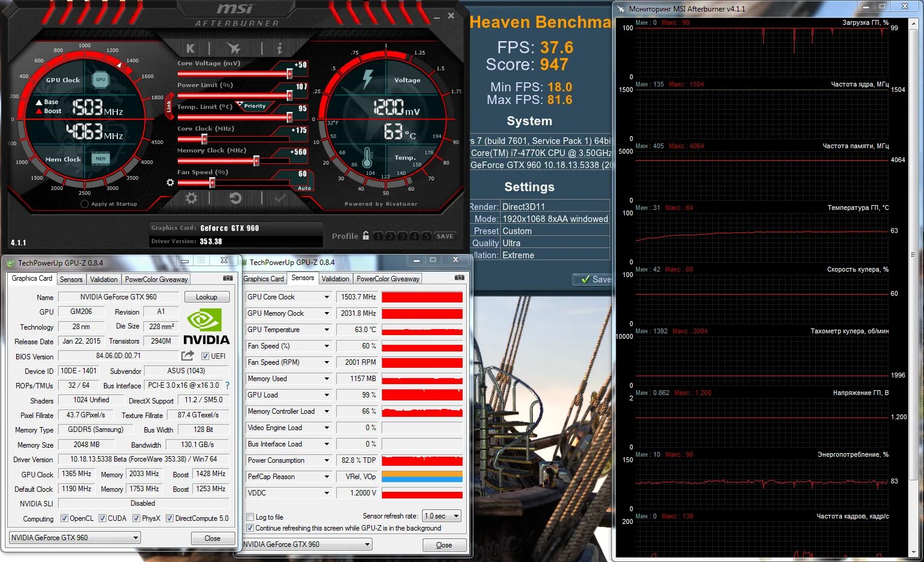Switch to Sensors tab in left GPU-Z window
Screen dimensions: 924x562
(x=71, y=279)
